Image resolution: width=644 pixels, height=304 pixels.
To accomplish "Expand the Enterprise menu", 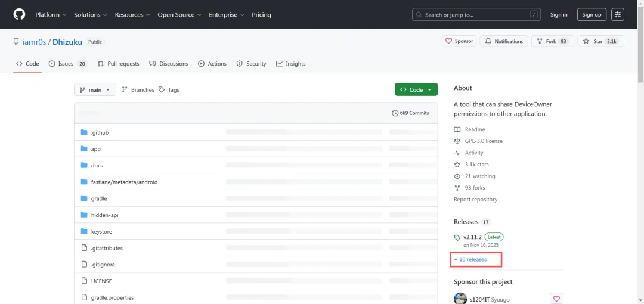I will [227, 15].
